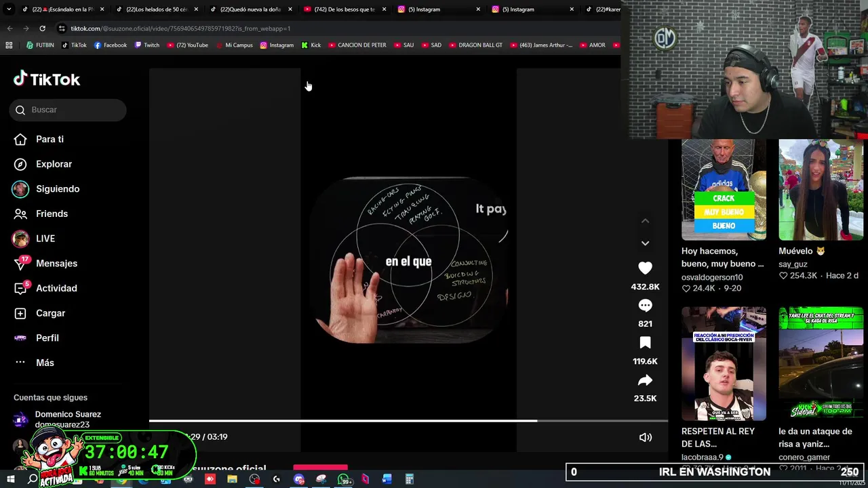Open 'le da un ataque de risa' video
The image size is (868, 488).
821,364
